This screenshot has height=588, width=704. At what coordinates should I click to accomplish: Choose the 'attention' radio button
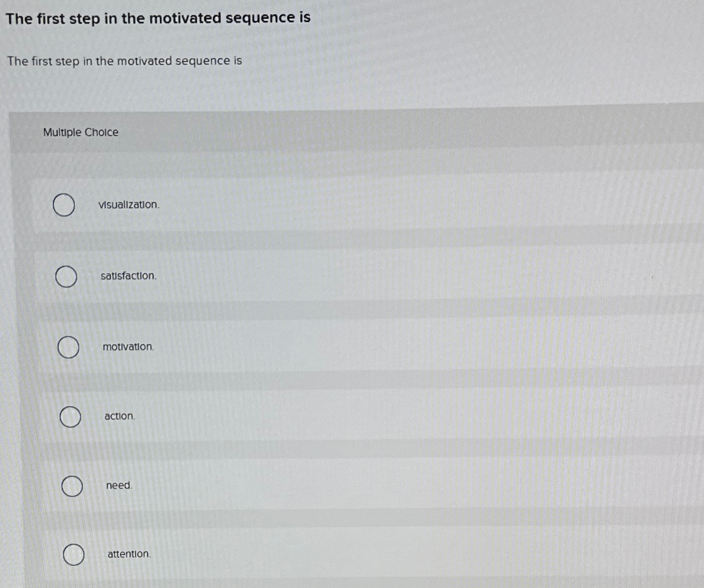coord(74,555)
